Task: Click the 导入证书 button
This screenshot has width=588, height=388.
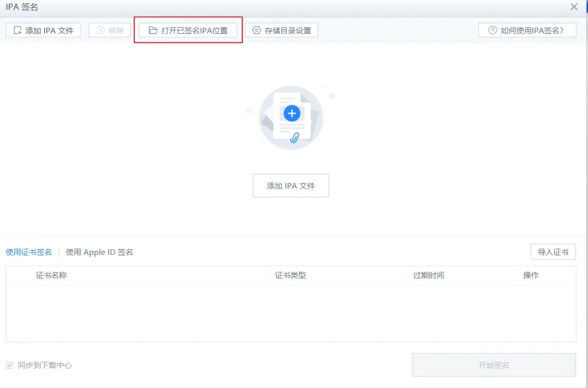Action: (x=552, y=251)
